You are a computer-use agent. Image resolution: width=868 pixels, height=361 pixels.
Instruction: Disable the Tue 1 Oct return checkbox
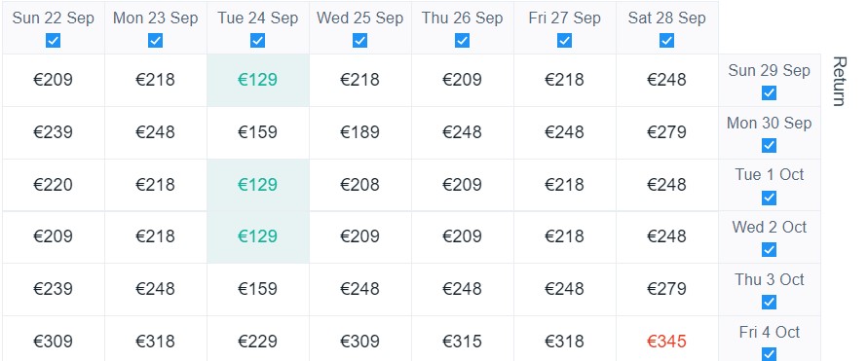click(x=769, y=198)
